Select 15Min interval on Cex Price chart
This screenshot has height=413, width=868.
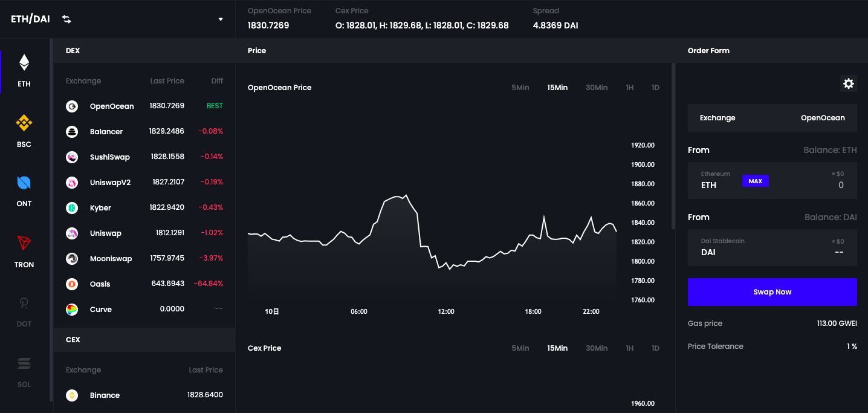pos(557,348)
